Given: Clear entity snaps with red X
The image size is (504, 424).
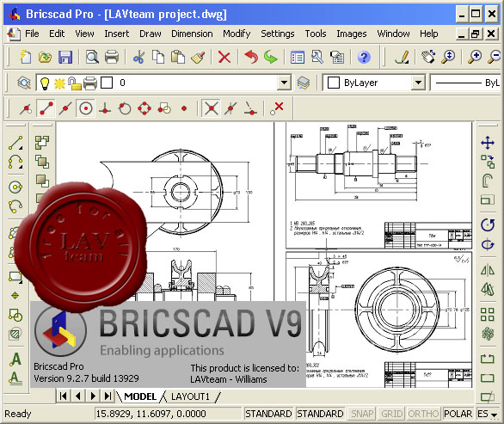Looking at the screenshot, I should click(277, 108).
